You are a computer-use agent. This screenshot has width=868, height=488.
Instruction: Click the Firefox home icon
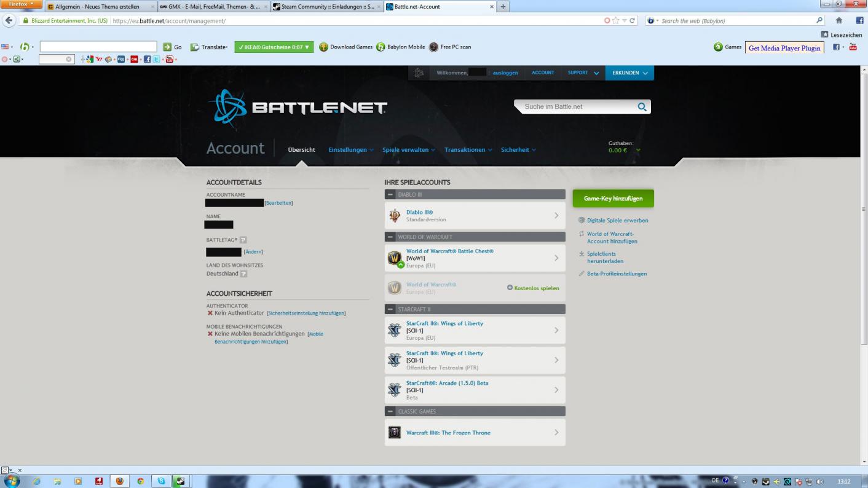coord(838,21)
